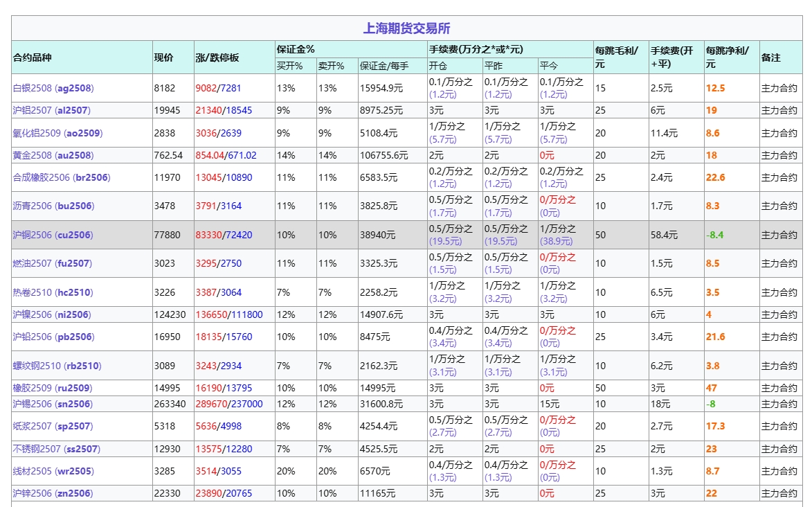Screen dimensions: 812x507
Task: Click the 燃油 limit-down price 2750
Action: point(231,264)
